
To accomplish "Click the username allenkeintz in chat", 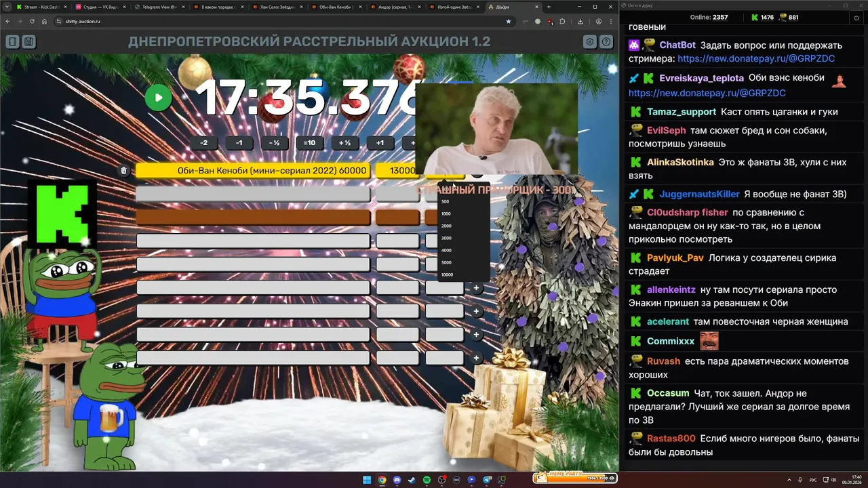I will pyautogui.click(x=671, y=289).
